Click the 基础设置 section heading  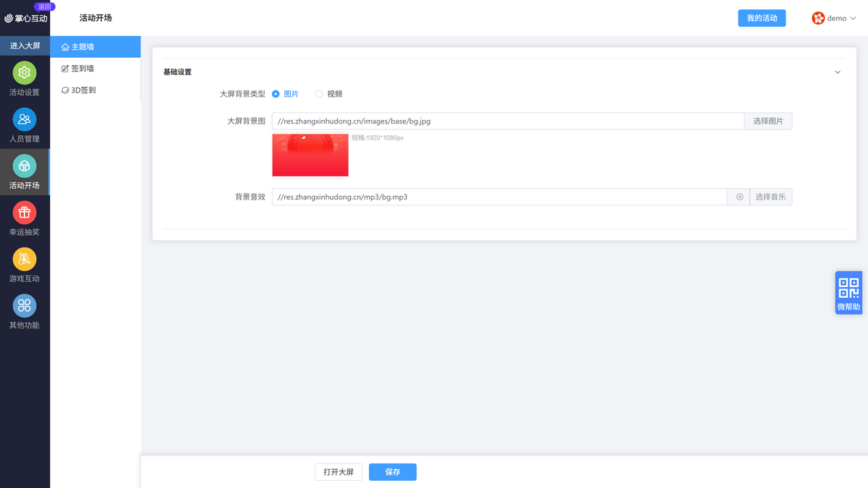coord(177,72)
